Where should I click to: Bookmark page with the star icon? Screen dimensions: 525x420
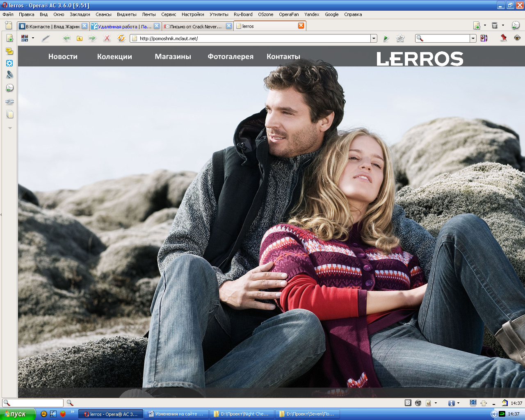pos(400,38)
